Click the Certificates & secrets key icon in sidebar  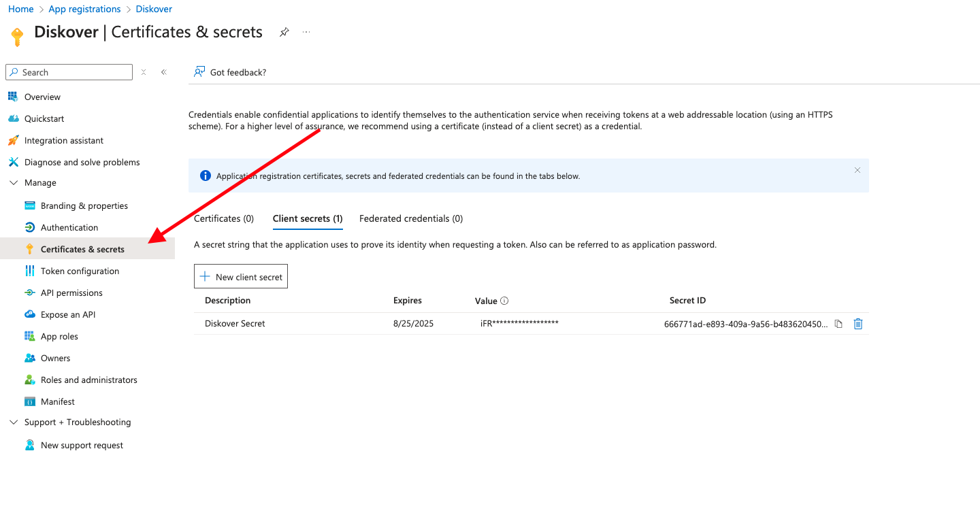(29, 249)
